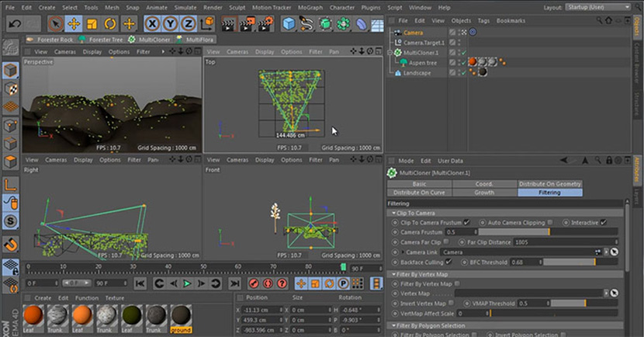This screenshot has height=337, width=644.
Task: Collapse Filter By Vertex Map section
Action: point(394,274)
